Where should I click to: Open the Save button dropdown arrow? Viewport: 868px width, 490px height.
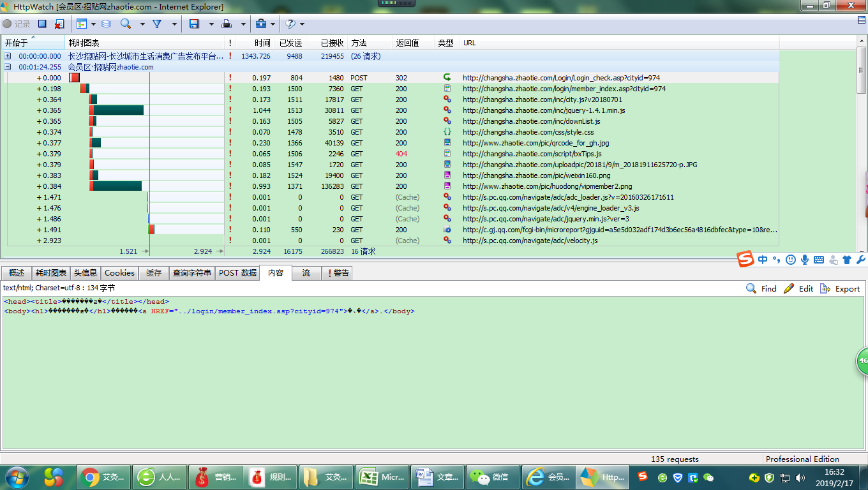pyautogui.click(x=211, y=24)
